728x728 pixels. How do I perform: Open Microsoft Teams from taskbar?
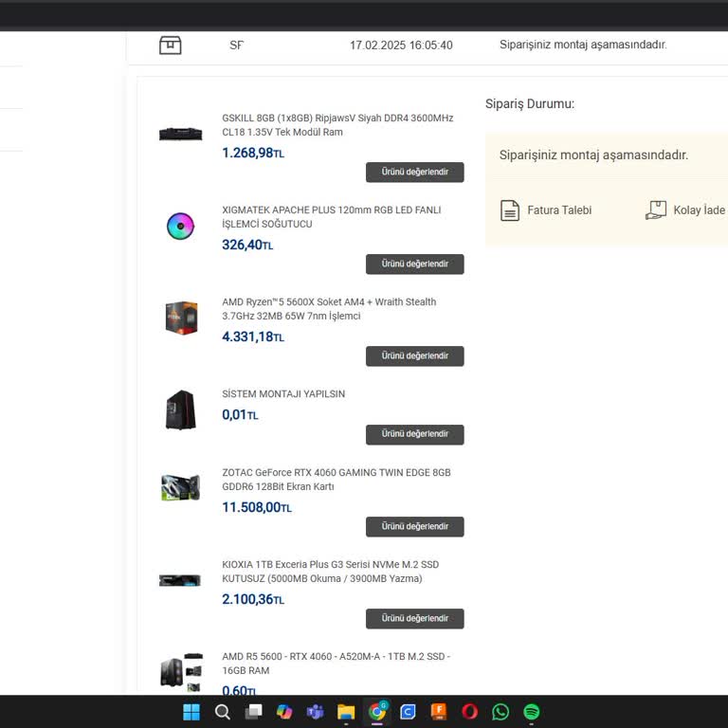[x=315, y=712]
